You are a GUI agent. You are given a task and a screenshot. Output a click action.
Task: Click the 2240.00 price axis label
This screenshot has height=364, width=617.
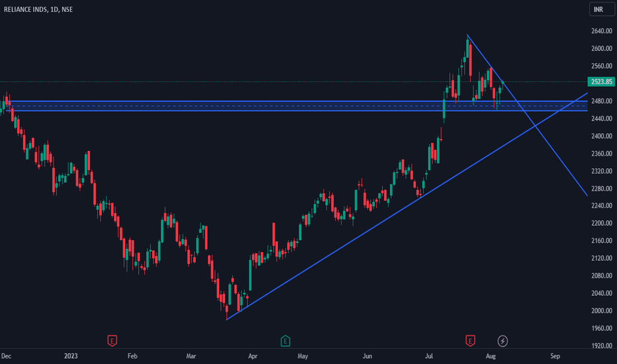click(601, 206)
